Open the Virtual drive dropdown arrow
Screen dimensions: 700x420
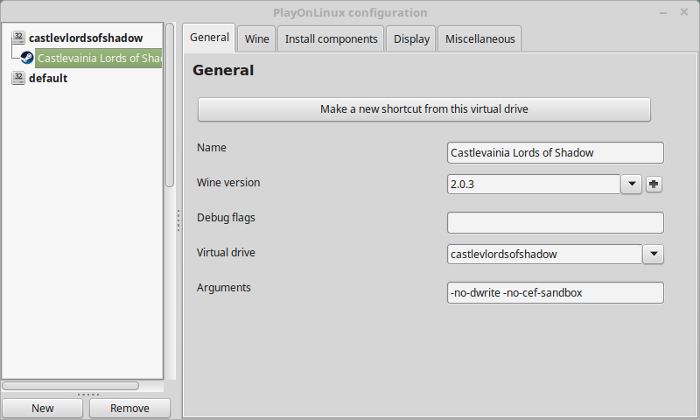[653, 254]
